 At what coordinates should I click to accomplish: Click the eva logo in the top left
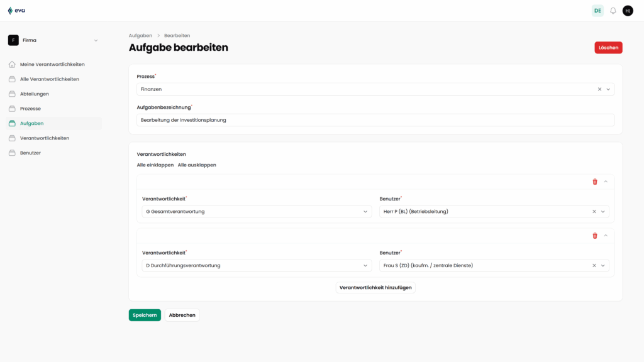point(18,10)
